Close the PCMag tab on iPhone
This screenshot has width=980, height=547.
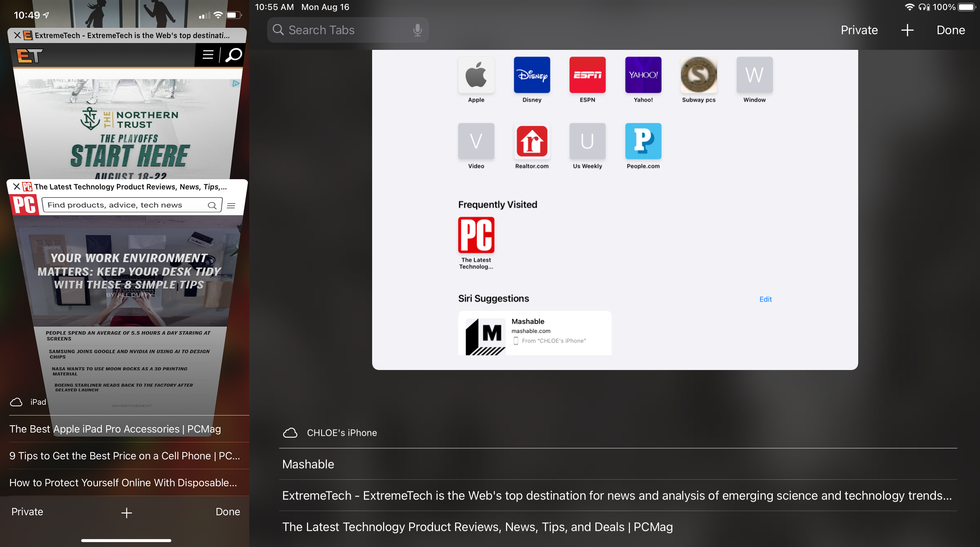16,186
